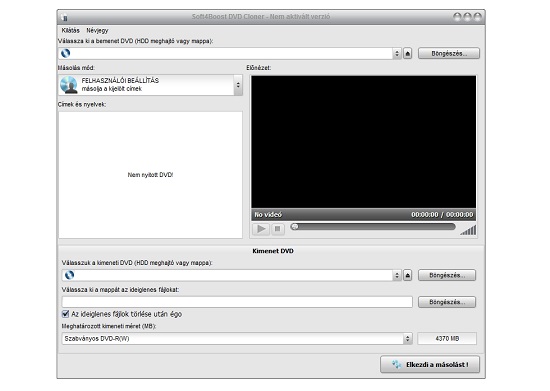Close the DVD Cloner window
Viewport: 550px width, 391px height.
tap(478, 17)
